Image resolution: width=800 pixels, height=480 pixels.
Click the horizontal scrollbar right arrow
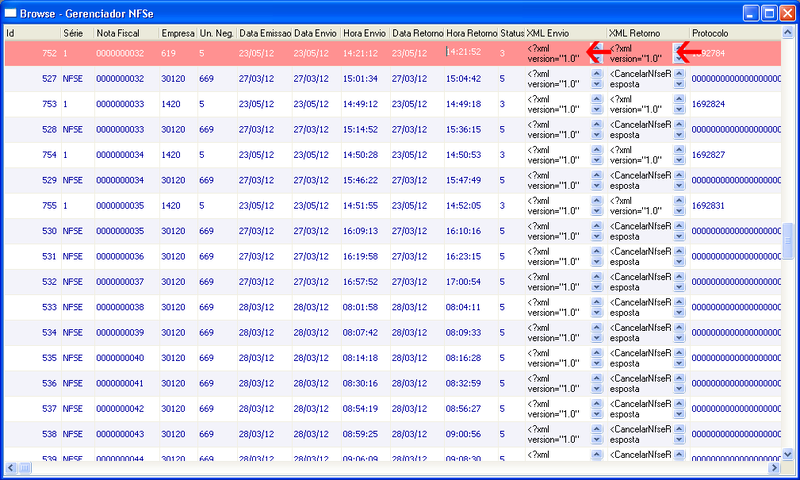click(x=774, y=467)
